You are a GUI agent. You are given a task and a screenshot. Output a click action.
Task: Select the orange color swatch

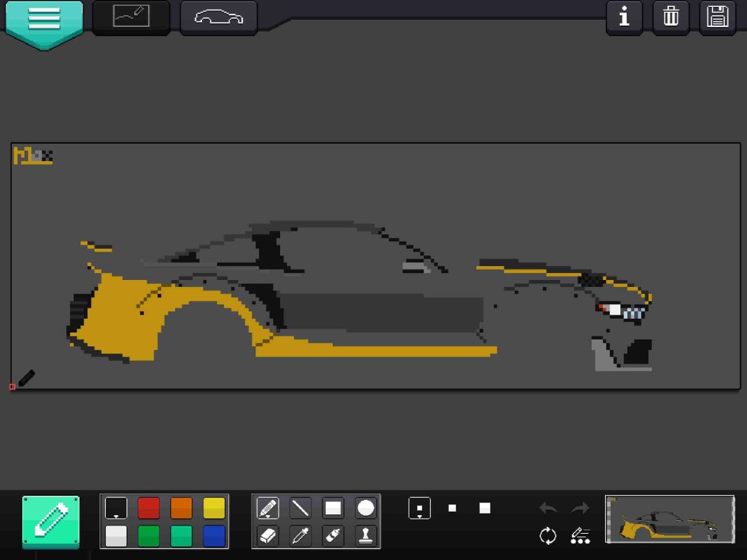[x=181, y=508]
